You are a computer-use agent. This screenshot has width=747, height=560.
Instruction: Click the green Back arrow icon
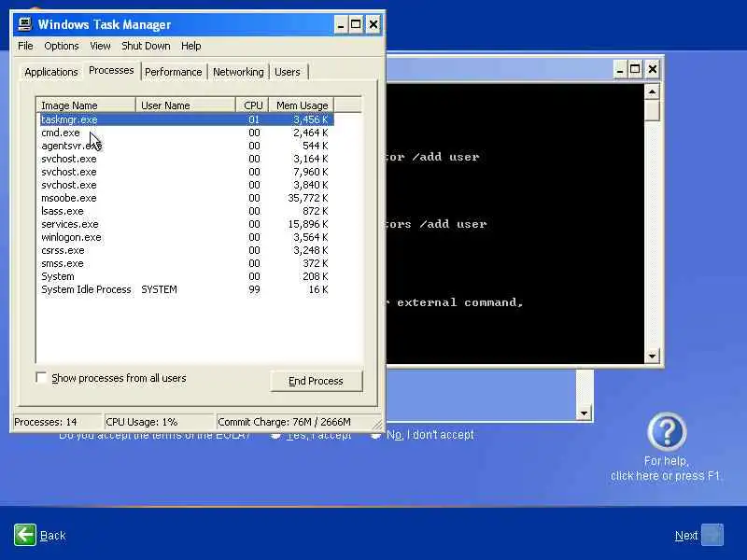point(25,535)
